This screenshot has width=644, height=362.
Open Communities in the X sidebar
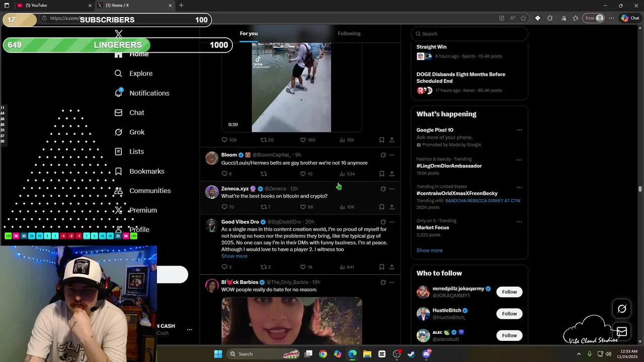point(143,191)
